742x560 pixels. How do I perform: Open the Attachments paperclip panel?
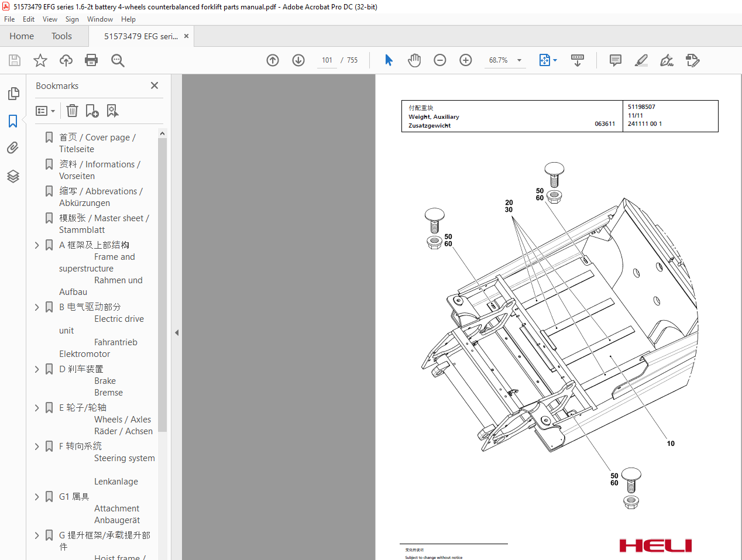pyautogui.click(x=13, y=148)
